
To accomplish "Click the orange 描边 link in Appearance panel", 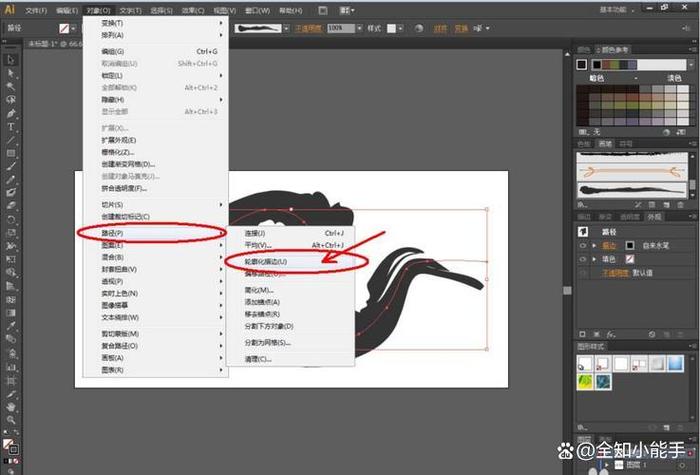I will click(x=609, y=246).
